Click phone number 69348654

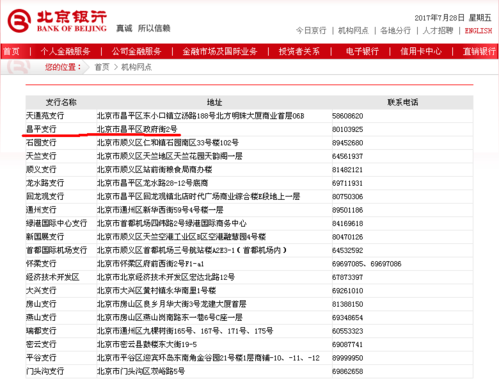[348, 317]
